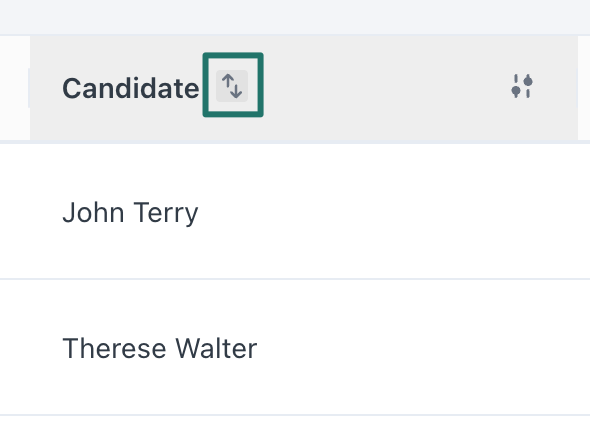Select candidate Therese Walter
The height and width of the screenshot is (432, 590).
[x=160, y=348]
